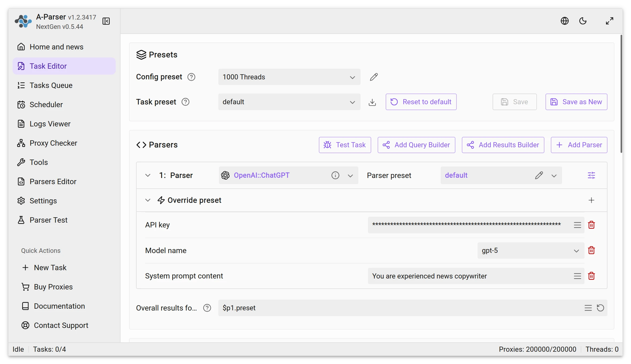Open the Parser preset default dropdown
This screenshot has height=364, width=631.
coord(501,175)
